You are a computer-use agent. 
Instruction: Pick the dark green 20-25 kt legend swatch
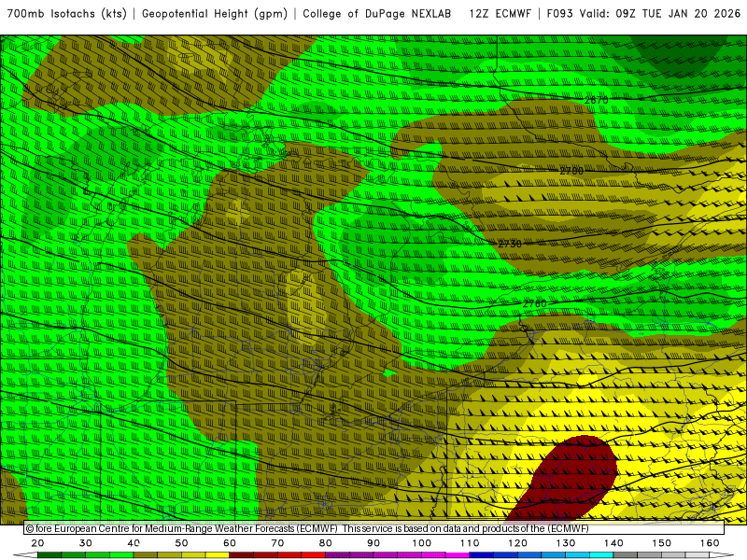49,555
